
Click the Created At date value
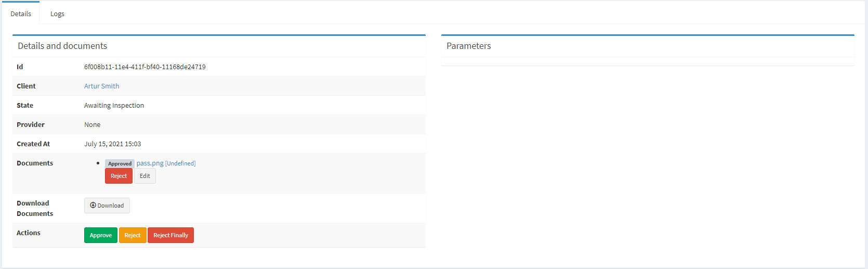[x=112, y=144]
